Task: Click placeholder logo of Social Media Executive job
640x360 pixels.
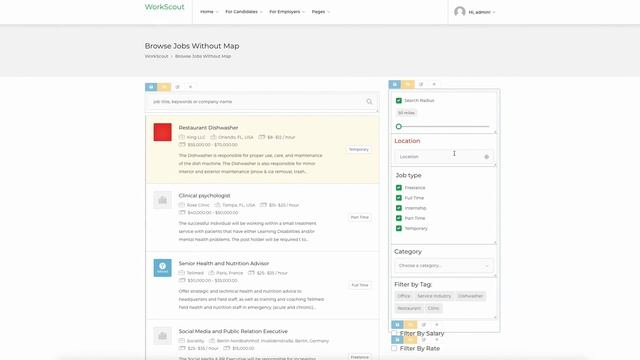Action: (162, 336)
